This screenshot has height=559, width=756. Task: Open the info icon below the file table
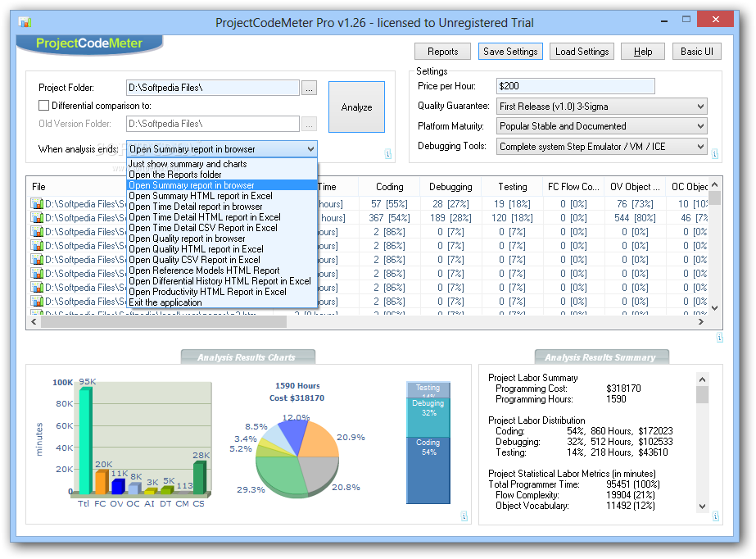[719, 338]
